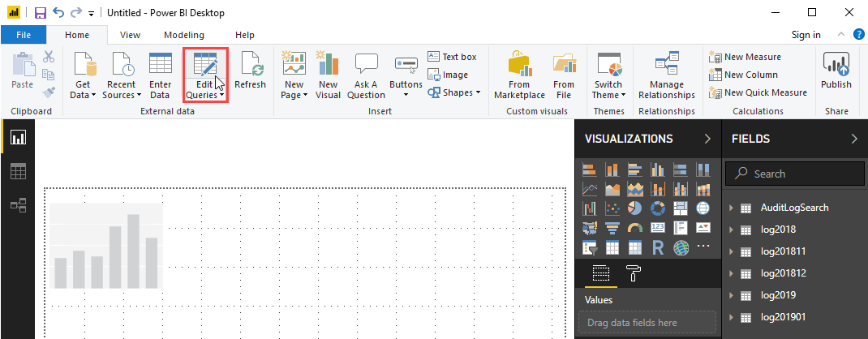
Task: Select the Clustered column chart visual
Action: 658,169
